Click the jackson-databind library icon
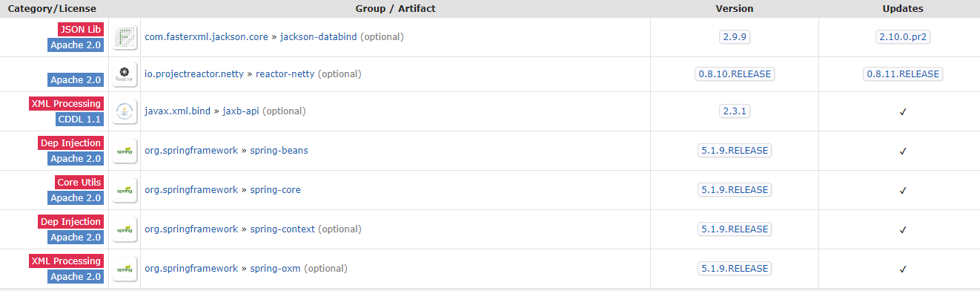This screenshot has height=291, width=980. (x=125, y=37)
